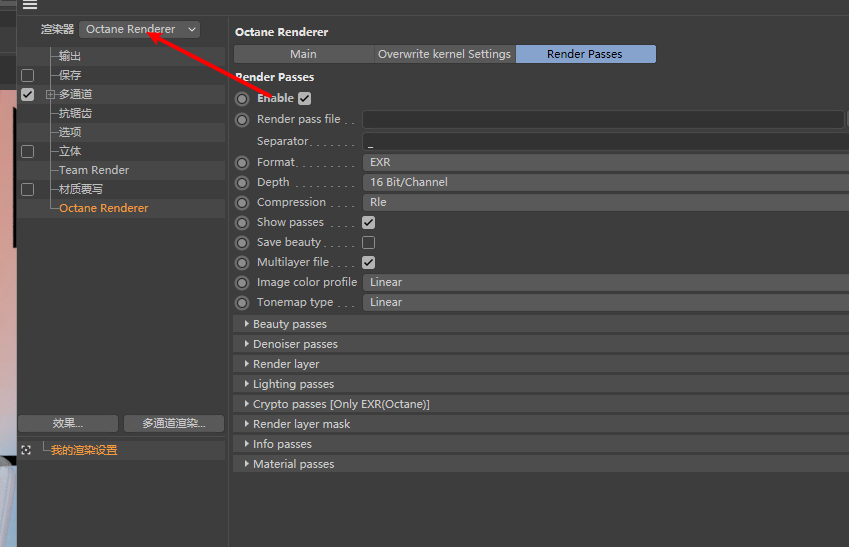Select the 保存 tree item
849x547 pixels.
70,75
